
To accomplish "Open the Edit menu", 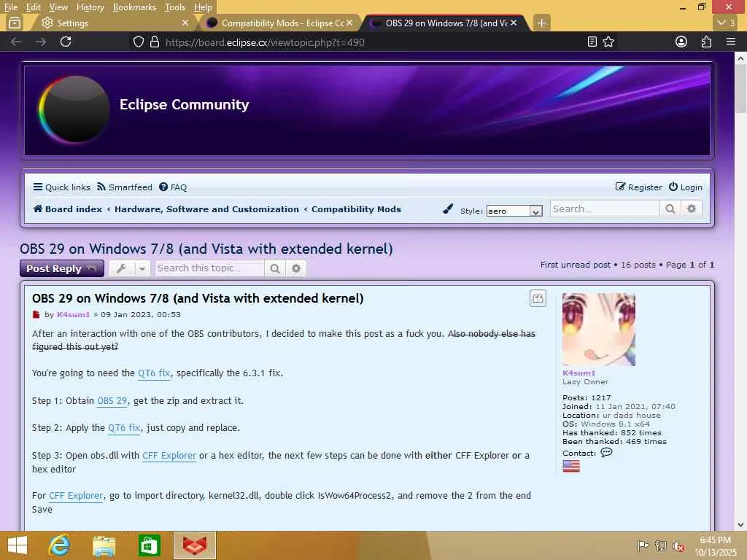I will click(33, 7).
